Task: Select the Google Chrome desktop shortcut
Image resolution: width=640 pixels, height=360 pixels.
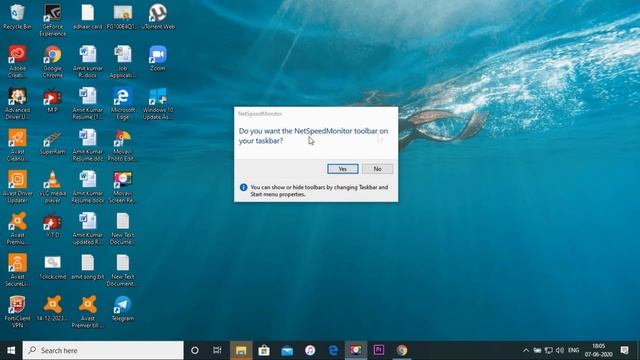Action: coord(53,62)
